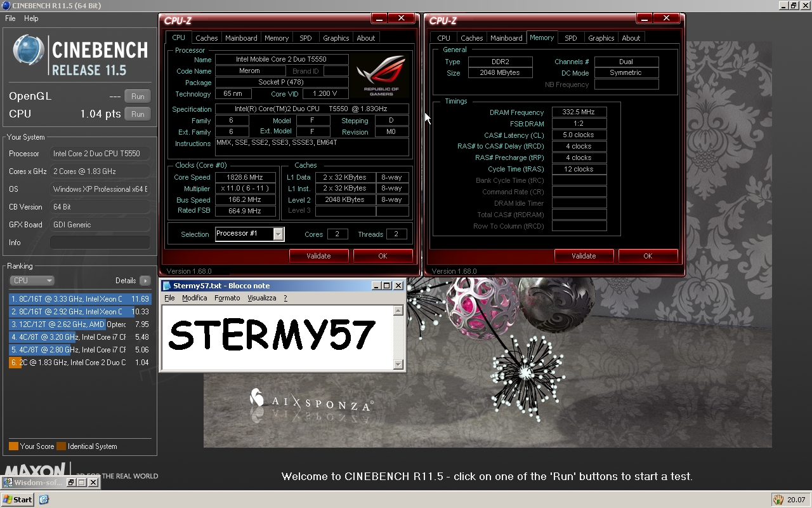
Task: Click OK in the right CPU-Z window
Action: point(648,256)
